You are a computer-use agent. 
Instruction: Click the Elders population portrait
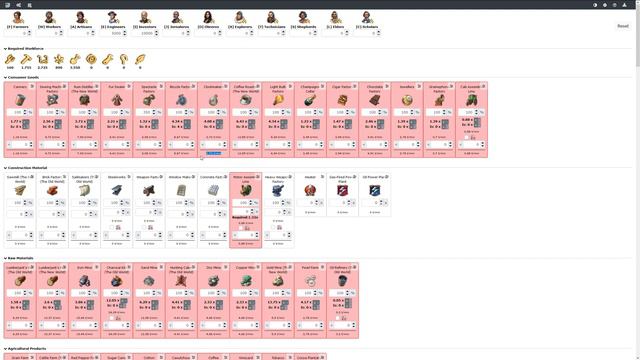(x=335, y=17)
